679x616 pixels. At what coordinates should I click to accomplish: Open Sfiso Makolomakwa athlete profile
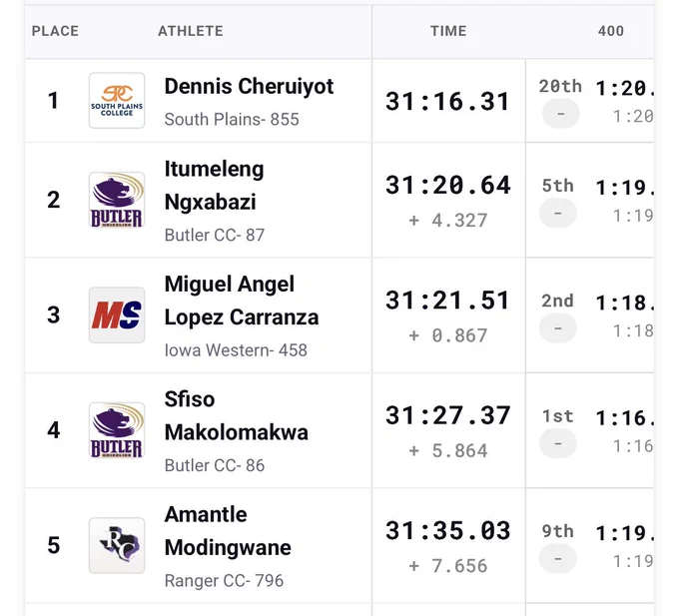[237, 415]
